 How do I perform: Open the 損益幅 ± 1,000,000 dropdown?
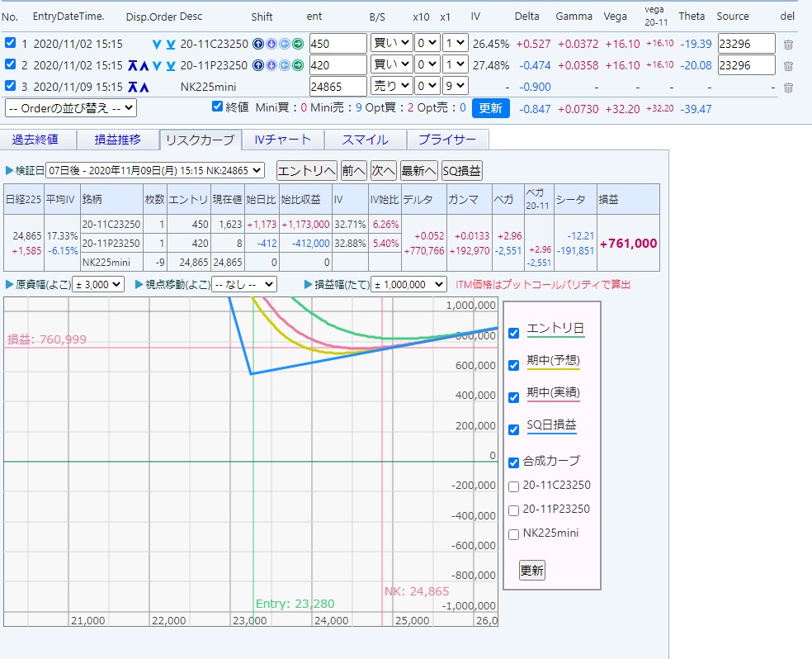(408, 284)
